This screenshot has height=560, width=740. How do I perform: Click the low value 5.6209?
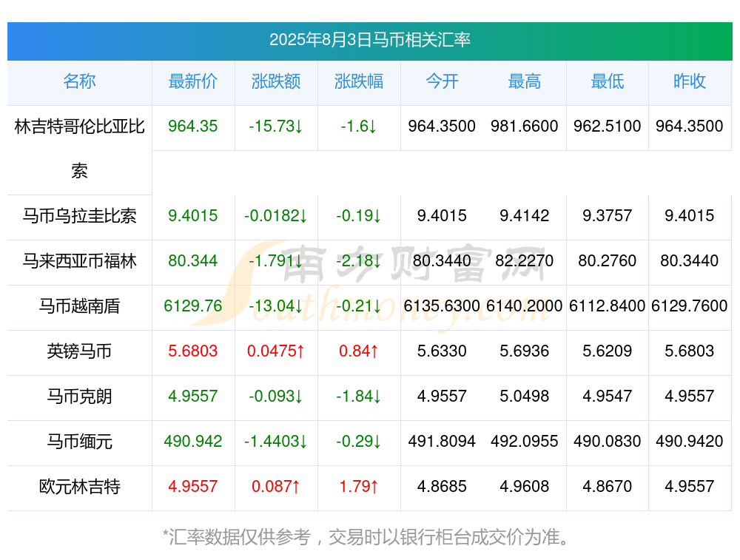[608, 351]
